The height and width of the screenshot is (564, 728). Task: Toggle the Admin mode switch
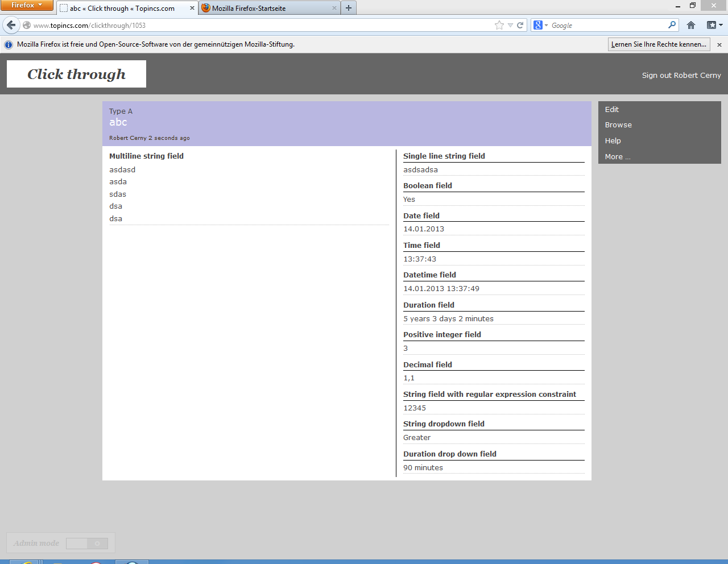click(x=86, y=544)
